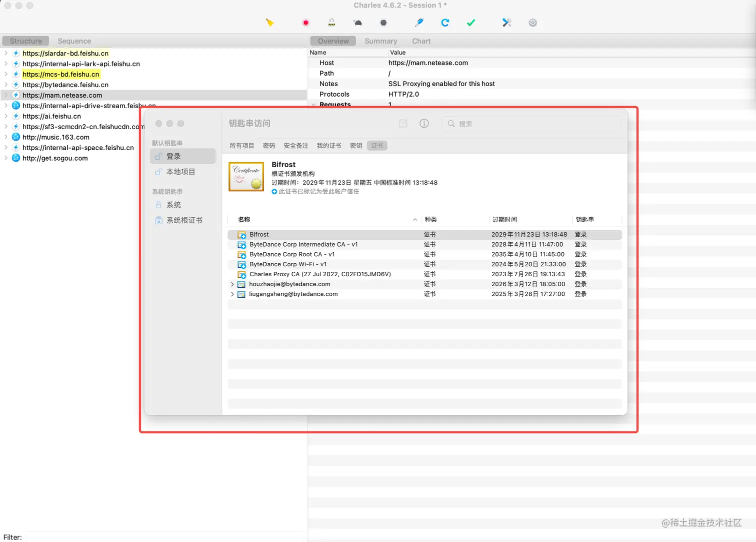Click the Keychain info (i) icon

pyautogui.click(x=424, y=123)
